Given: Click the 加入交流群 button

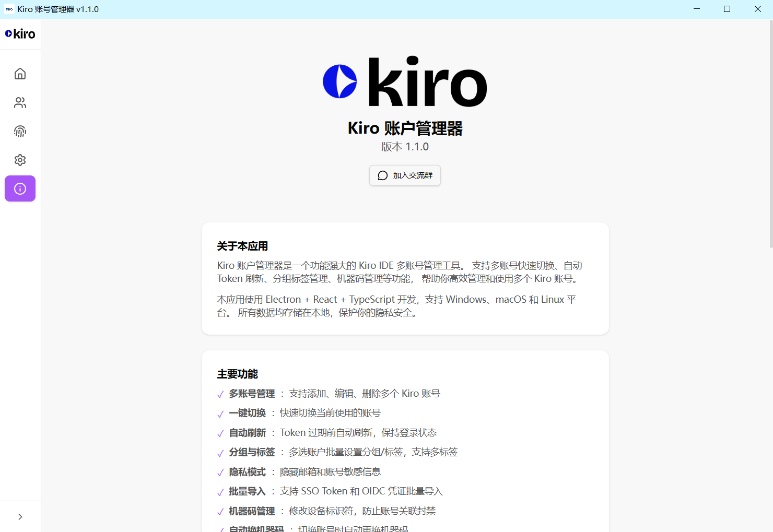Looking at the screenshot, I should (x=405, y=175).
